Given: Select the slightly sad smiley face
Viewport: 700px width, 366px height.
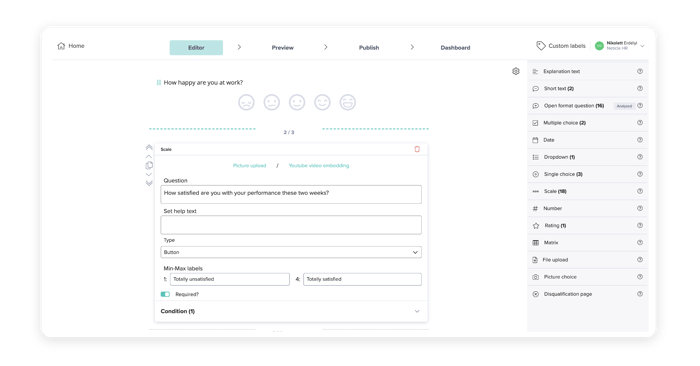Looking at the screenshot, I should coord(271,102).
